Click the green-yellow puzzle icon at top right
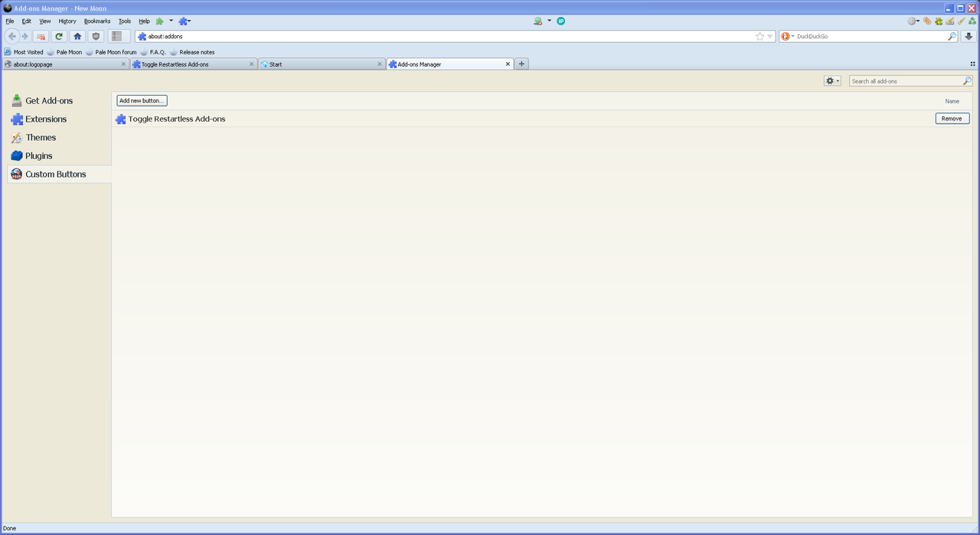This screenshot has height=535, width=980. 938,21
